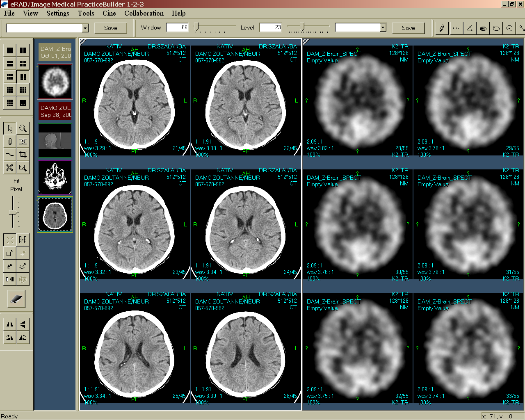Viewport: 525px width, 420px height.
Task: Click the Pixel zoom label
Action: pyautogui.click(x=16, y=189)
